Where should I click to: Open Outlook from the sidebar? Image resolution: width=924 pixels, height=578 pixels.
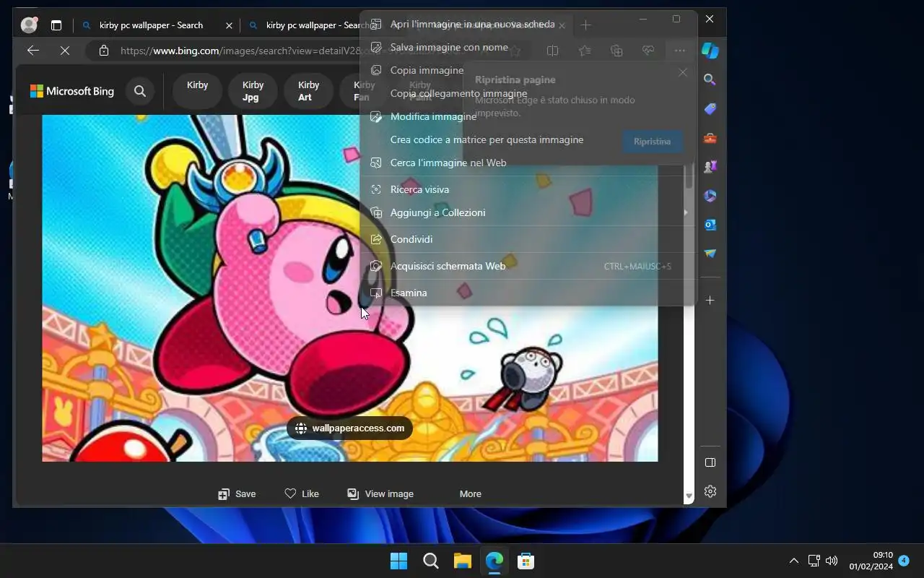pyautogui.click(x=710, y=224)
